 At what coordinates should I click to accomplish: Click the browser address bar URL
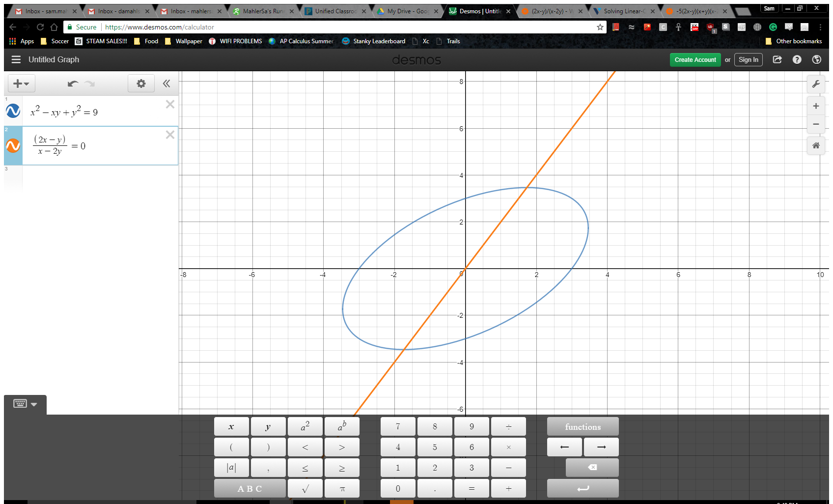point(160,27)
